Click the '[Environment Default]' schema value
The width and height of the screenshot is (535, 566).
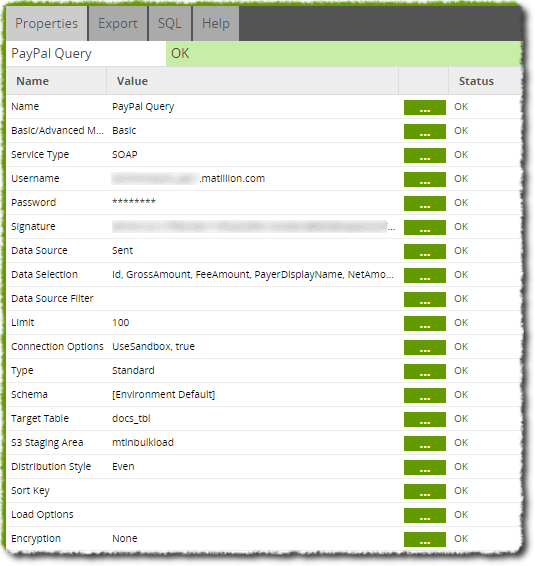point(164,395)
